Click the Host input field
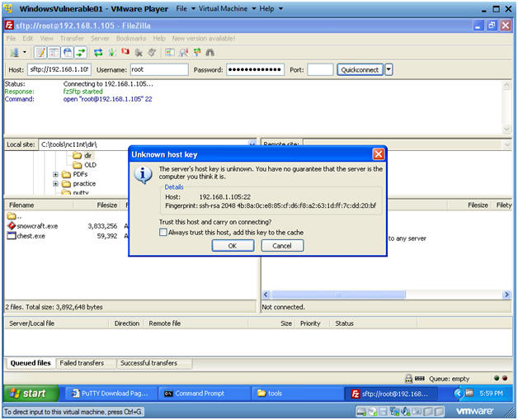The image size is (518, 420). (x=59, y=69)
